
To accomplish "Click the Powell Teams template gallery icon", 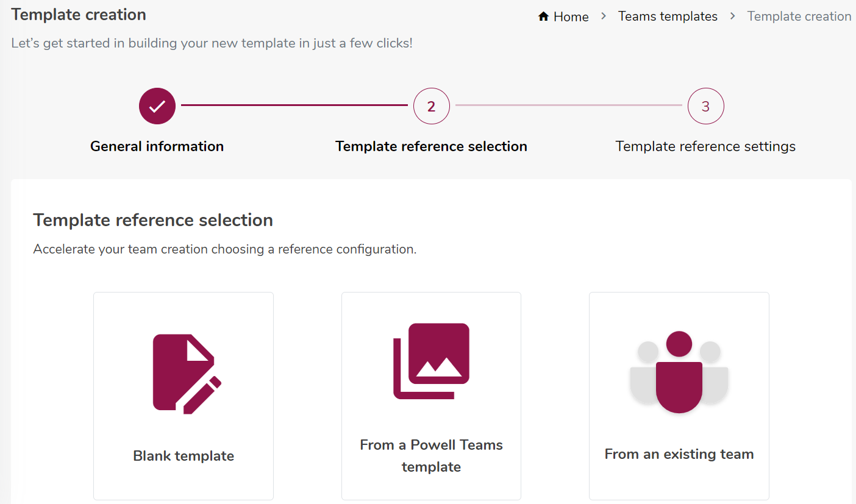I will 432,361.
